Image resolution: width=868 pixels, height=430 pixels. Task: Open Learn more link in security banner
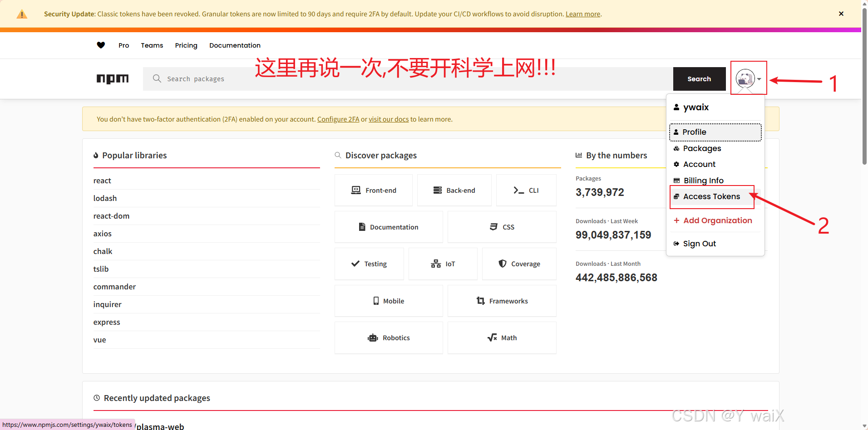(x=583, y=14)
